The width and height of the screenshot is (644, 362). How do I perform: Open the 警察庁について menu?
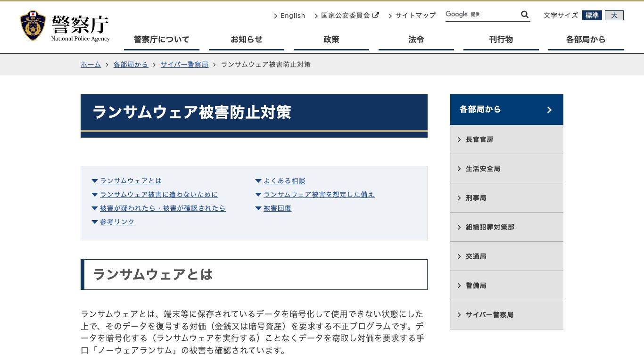pos(162,40)
